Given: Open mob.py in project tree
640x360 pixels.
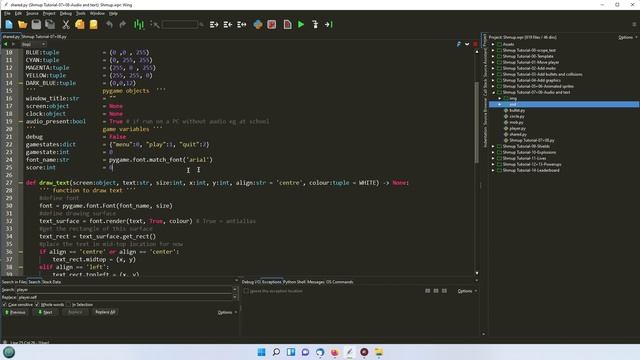Looking at the screenshot, I should coord(516,122).
